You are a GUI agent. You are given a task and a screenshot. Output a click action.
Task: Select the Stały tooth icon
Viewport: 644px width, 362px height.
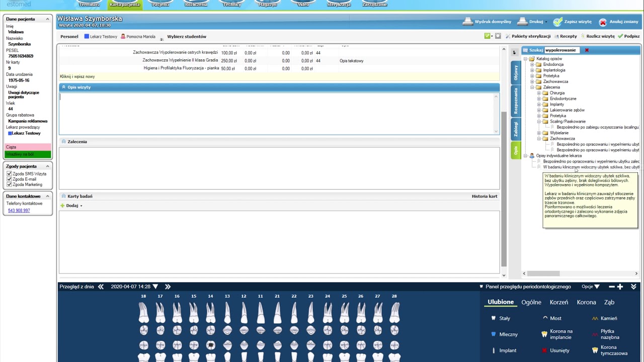point(494,318)
